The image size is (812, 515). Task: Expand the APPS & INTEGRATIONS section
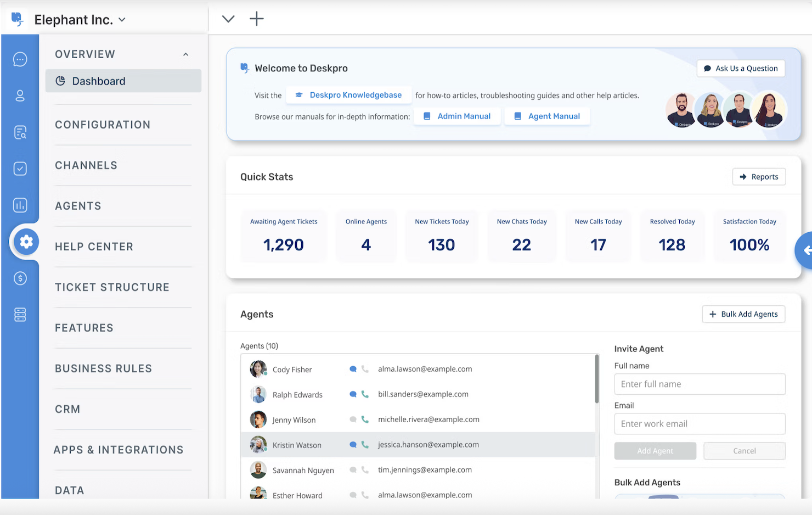point(119,449)
